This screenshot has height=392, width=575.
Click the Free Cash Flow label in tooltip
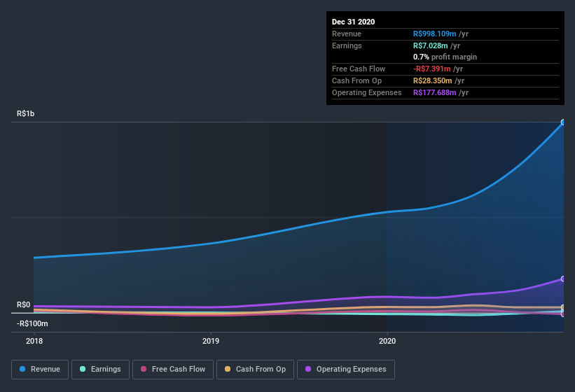tap(359, 69)
